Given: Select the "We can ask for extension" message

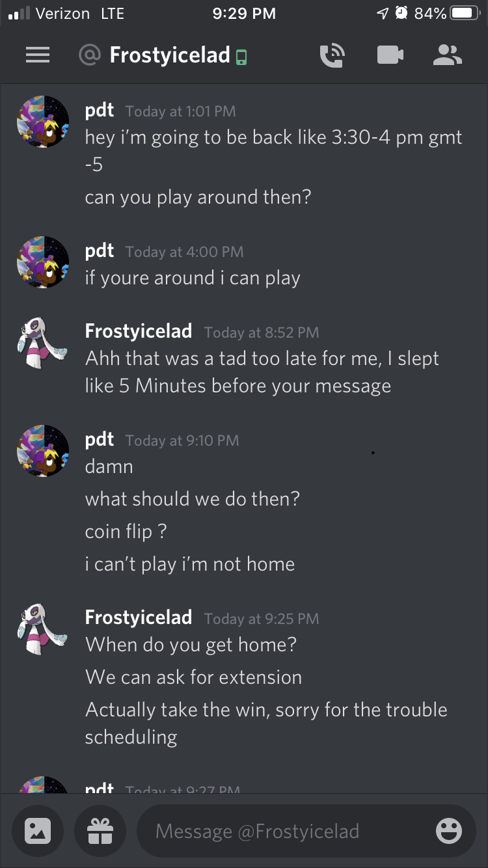Looking at the screenshot, I should pyautogui.click(x=193, y=677).
